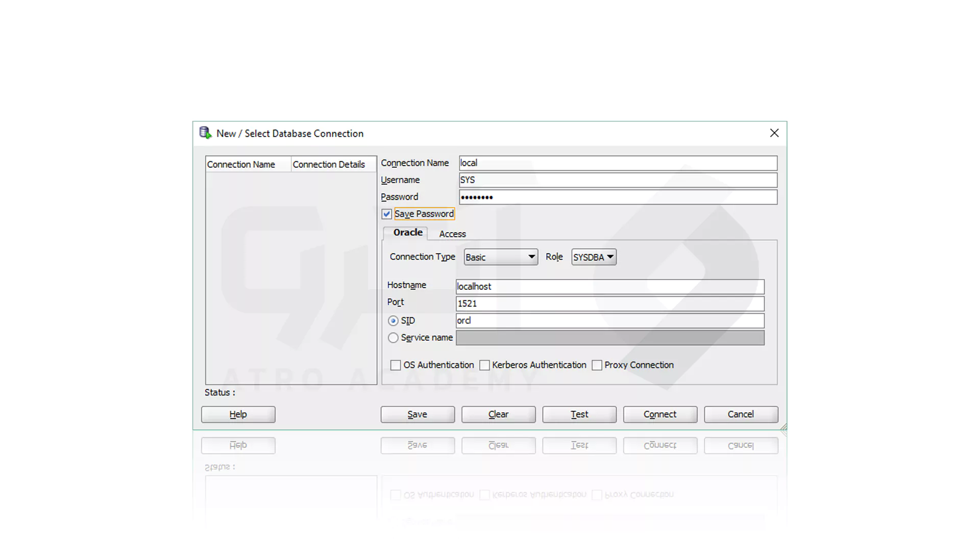The image size is (980, 551).
Task: Open the Help dialog
Action: [238, 414]
